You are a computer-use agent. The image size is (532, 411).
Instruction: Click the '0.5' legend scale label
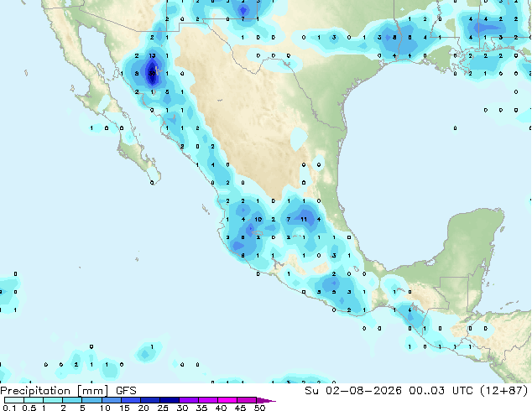pos(29,408)
